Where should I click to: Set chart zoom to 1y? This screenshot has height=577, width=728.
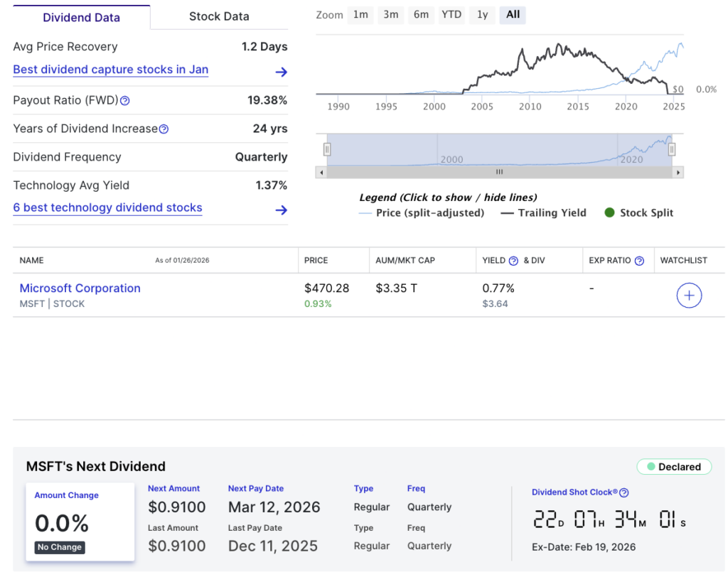483,14
